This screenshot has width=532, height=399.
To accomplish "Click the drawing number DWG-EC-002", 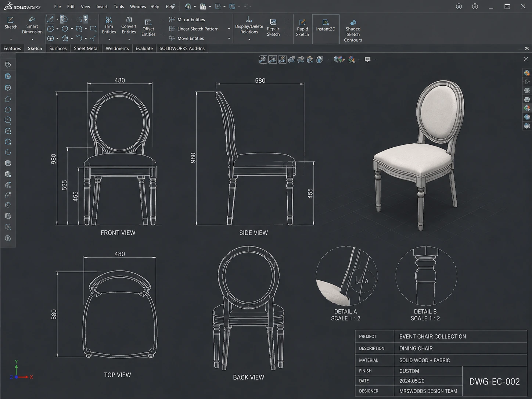I will click(495, 381).
